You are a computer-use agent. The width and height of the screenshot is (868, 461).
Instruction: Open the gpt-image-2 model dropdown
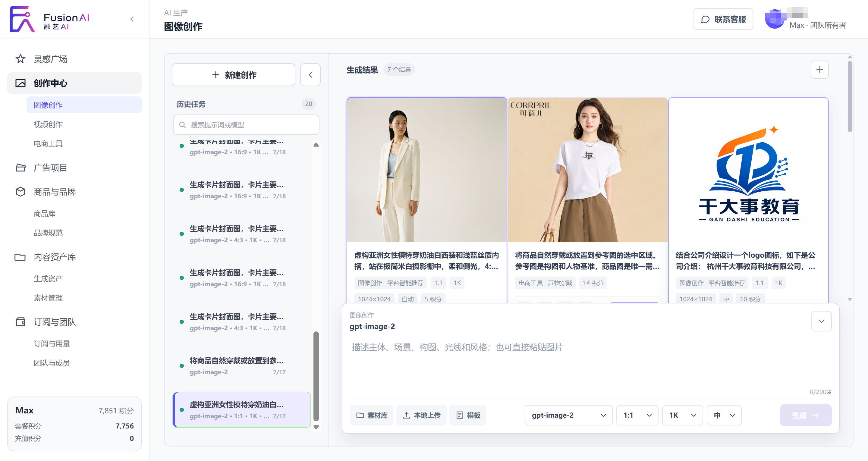click(568, 415)
